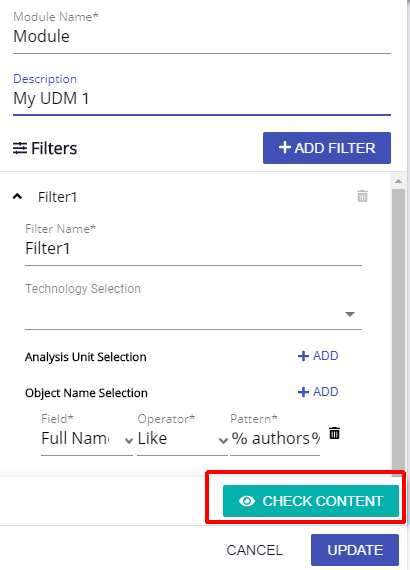Image resolution: width=410 pixels, height=570 pixels.
Task: Click plus icon beside Analysis Unit Selection
Action: click(303, 356)
